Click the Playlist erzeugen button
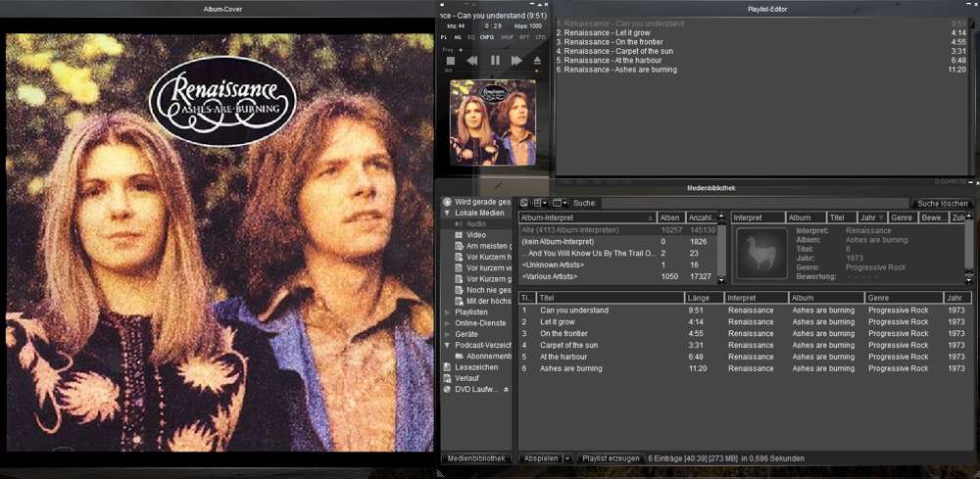The width and height of the screenshot is (980, 479). pyautogui.click(x=610, y=458)
